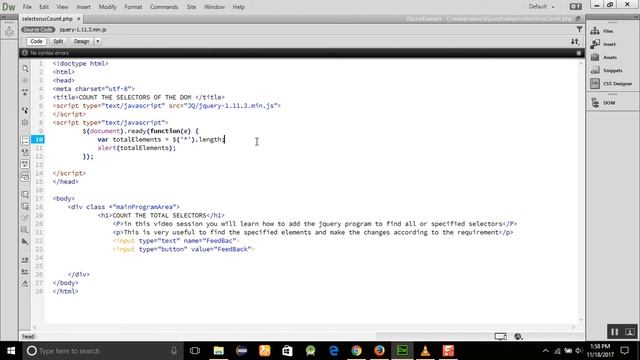Open the View menu
Image resolution: width=640 pixels, height=360 pixels.
[x=62, y=7]
